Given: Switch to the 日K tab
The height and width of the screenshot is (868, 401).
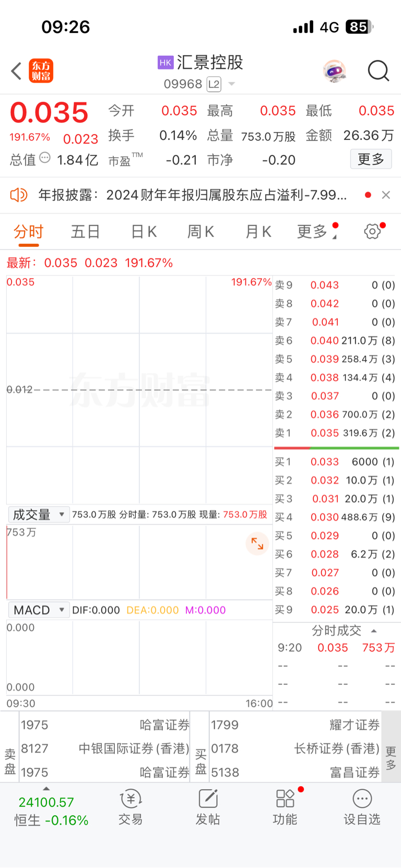Looking at the screenshot, I should point(144,231).
